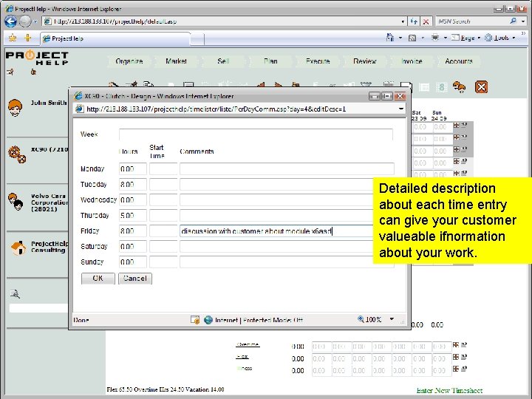The width and height of the screenshot is (532, 399).
Task: Stop loading with the red X button
Action: [x=426, y=21]
